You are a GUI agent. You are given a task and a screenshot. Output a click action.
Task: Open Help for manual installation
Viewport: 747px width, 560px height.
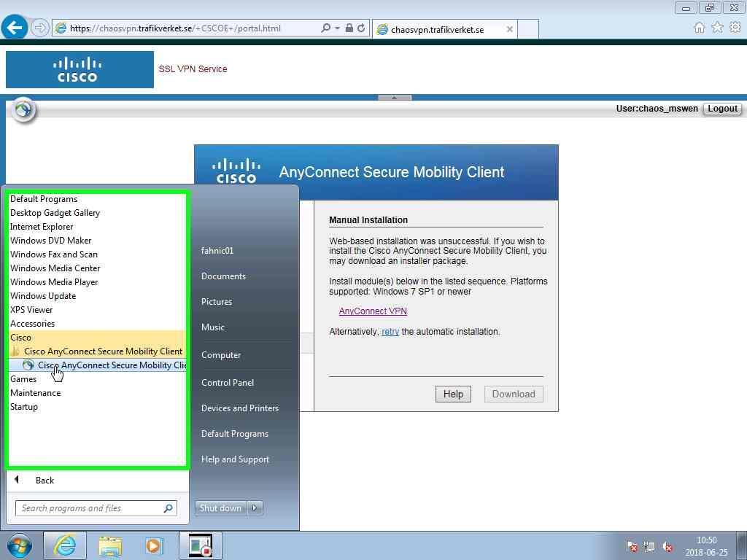(x=453, y=394)
